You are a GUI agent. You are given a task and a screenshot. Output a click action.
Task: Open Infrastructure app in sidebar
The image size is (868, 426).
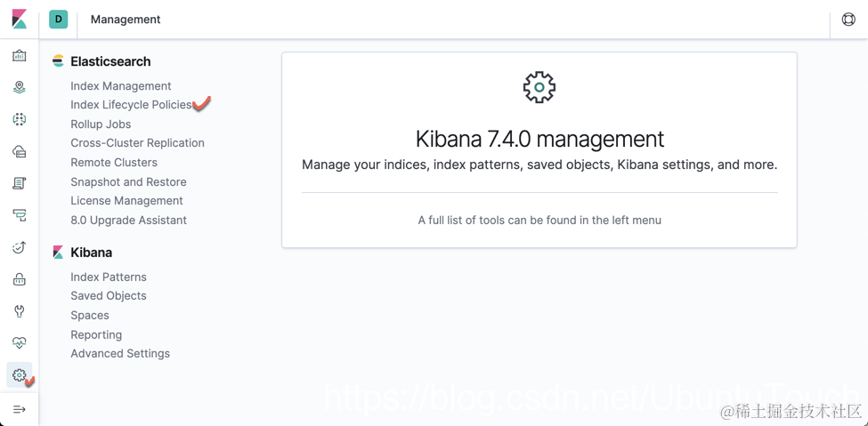point(20,151)
